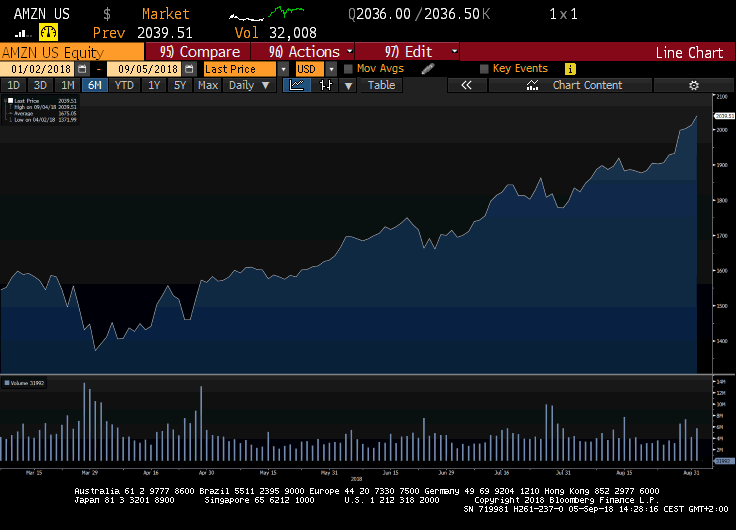Click the bid/ask quote 2036.00 / 2036.50
This screenshot has width=736, height=530.
[x=419, y=14]
